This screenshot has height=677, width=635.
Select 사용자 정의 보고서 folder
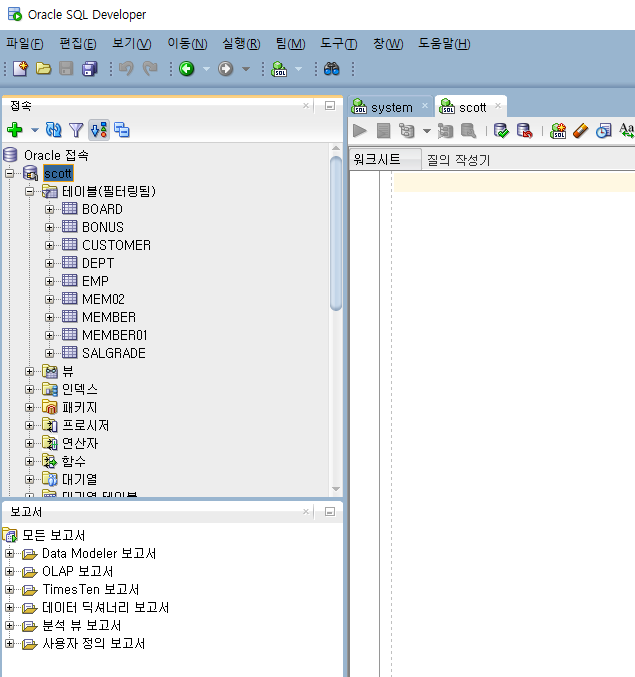93,644
